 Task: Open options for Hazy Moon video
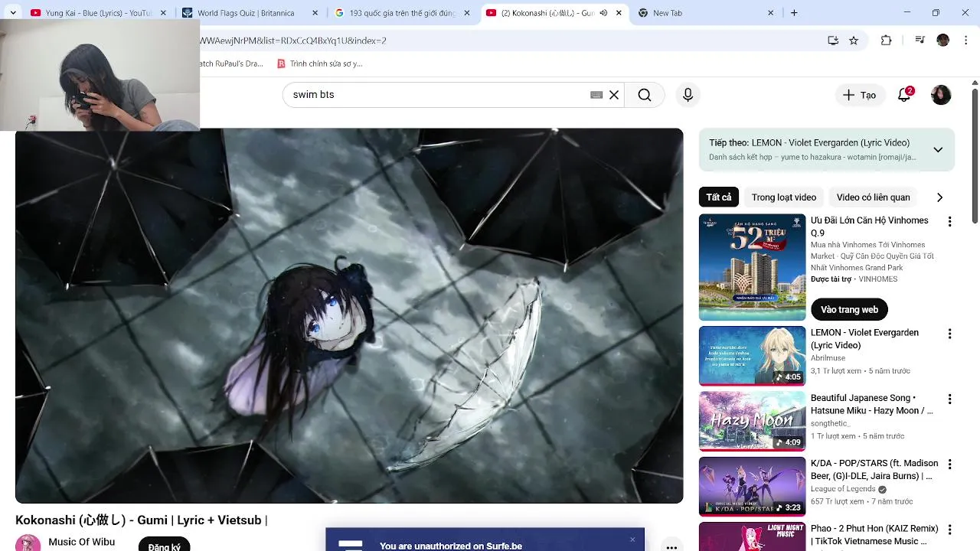[949, 399]
